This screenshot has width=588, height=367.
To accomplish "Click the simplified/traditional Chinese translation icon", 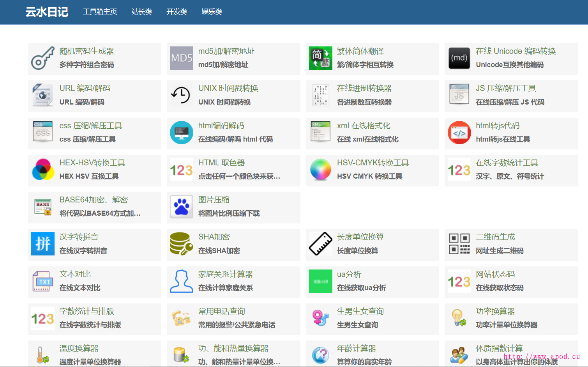I will [320, 59].
